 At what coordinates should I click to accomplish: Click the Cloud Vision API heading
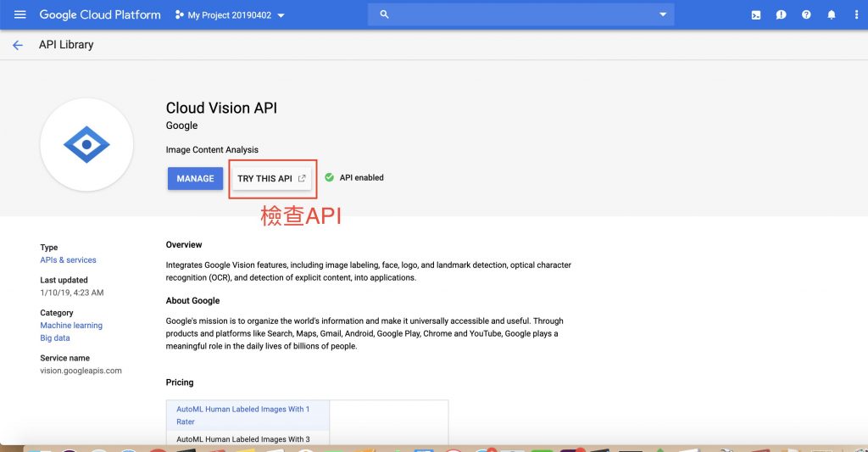[221, 108]
